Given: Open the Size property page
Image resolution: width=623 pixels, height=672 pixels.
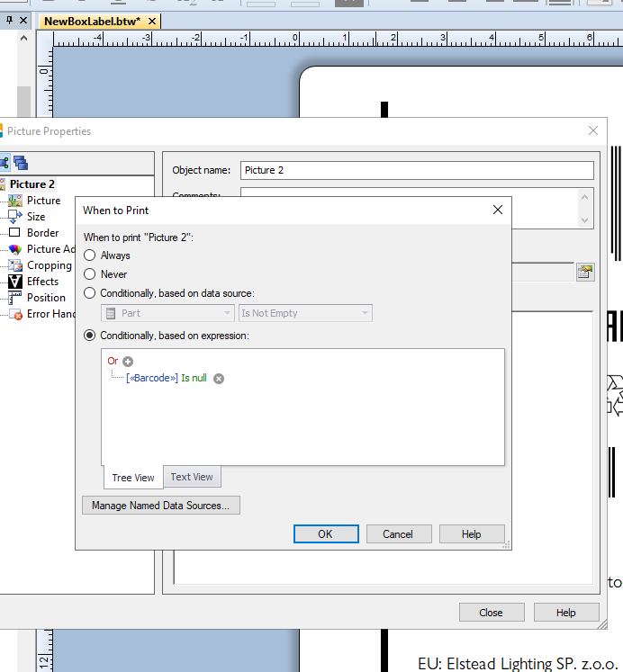Looking at the screenshot, I should (36, 217).
